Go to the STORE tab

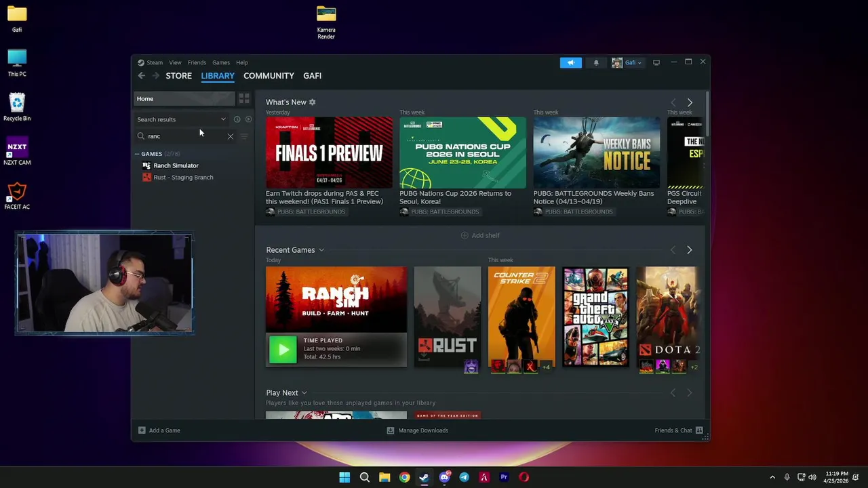[x=179, y=76]
